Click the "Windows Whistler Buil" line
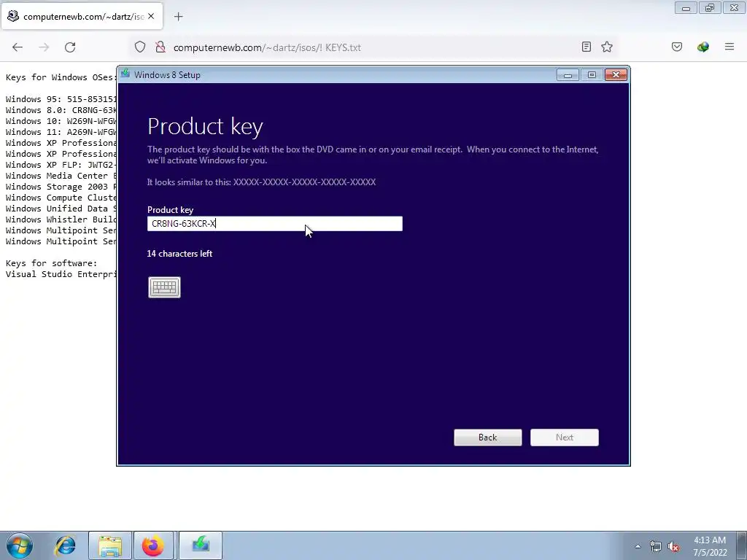This screenshot has width=747, height=560. tap(61, 219)
